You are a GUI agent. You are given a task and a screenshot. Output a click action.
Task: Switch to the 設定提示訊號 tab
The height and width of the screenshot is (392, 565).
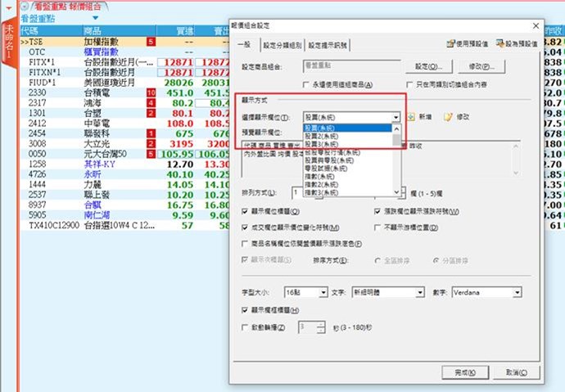click(328, 45)
